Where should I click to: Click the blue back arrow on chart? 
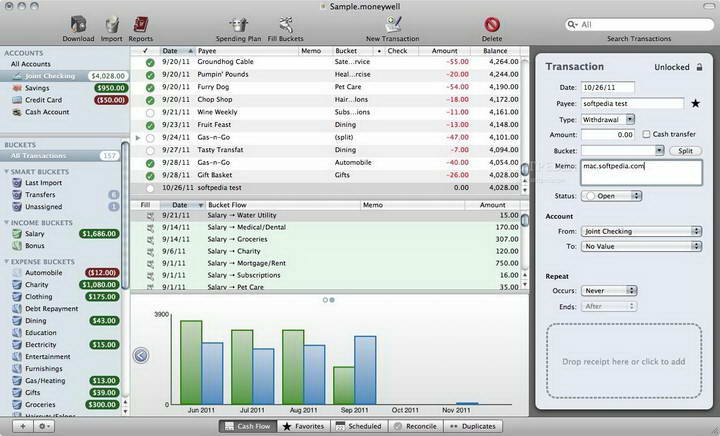[141, 354]
